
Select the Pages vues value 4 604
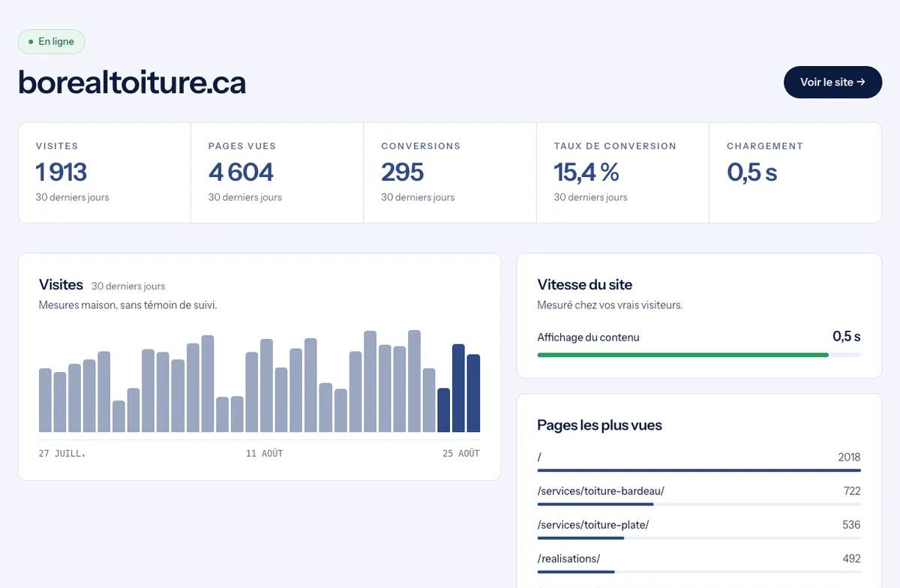pos(241,172)
